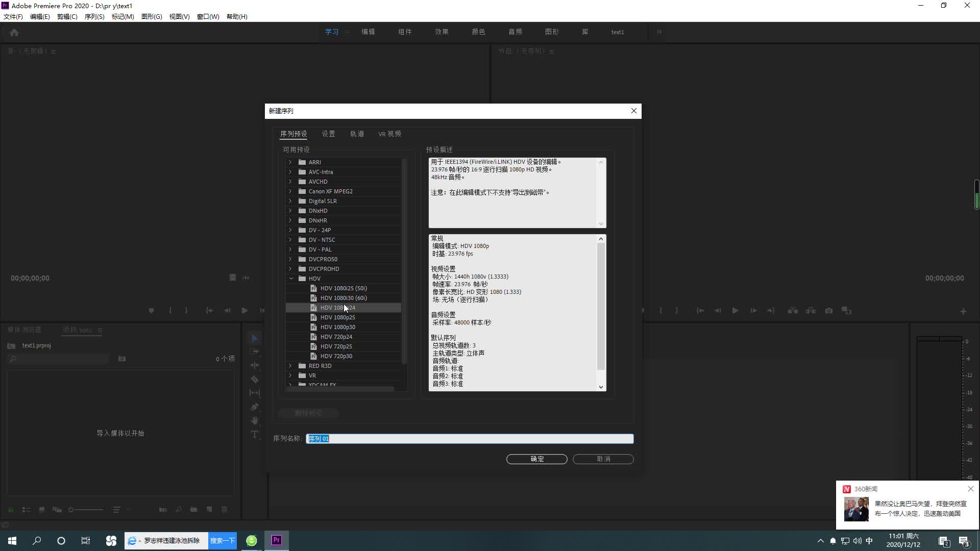
Task: Select the Selection tool in tools panel
Action: tap(255, 338)
